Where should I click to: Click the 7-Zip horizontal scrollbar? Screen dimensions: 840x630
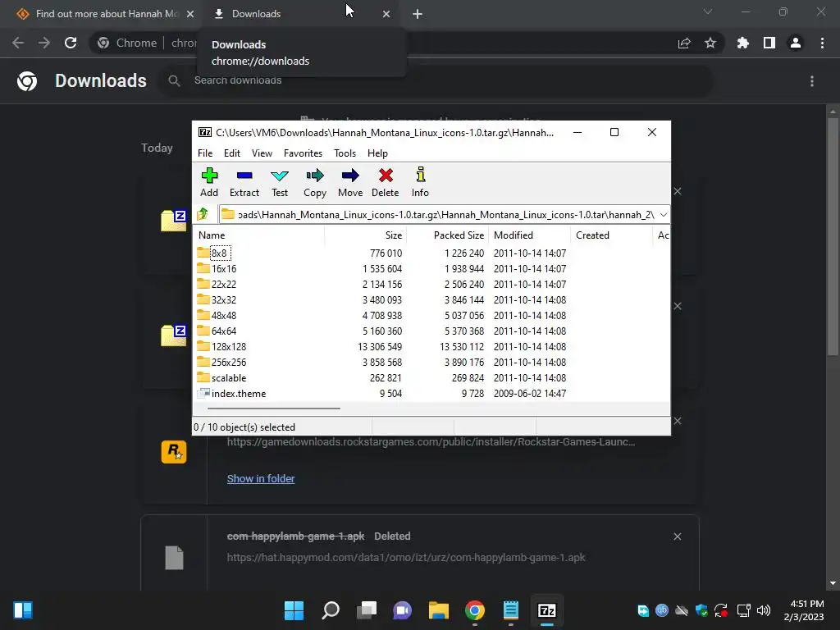[x=274, y=409]
